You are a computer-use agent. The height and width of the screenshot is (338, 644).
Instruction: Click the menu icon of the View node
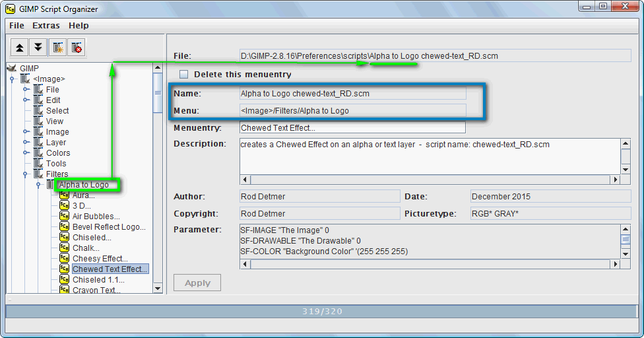tap(38, 121)
